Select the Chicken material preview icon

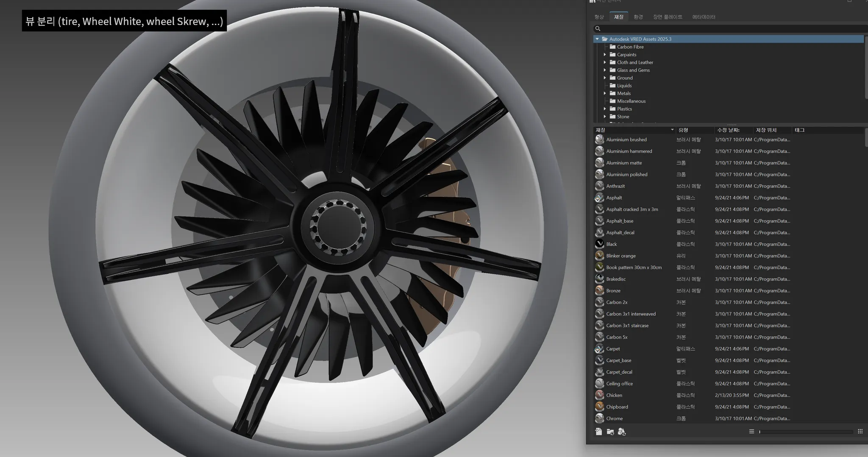click(599, 395)
